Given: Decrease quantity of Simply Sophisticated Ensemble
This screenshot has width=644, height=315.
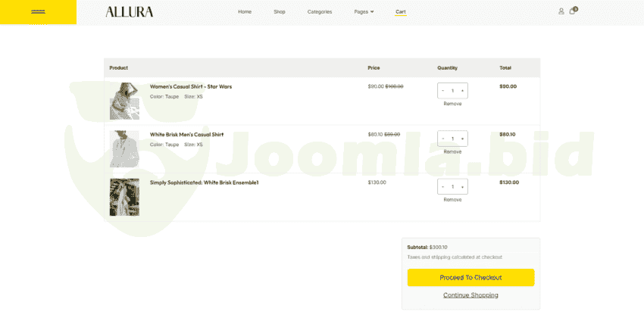Looking at the screenshot, I should pyautogui.click(x=443, y=186).
